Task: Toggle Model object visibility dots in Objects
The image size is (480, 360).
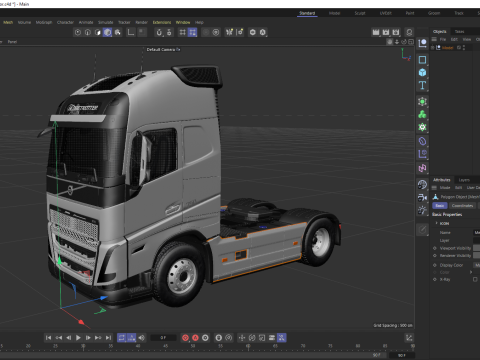Action: (464, 48)
